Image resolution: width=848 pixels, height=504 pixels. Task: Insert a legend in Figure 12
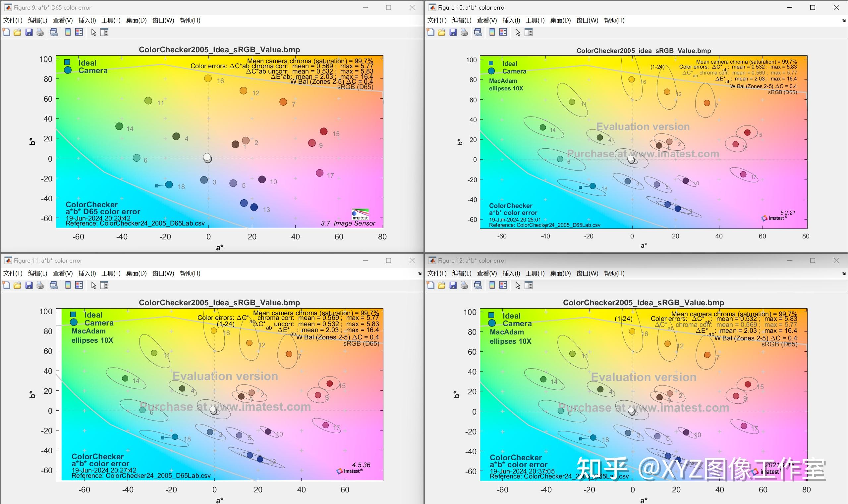(x=503, y=285)
